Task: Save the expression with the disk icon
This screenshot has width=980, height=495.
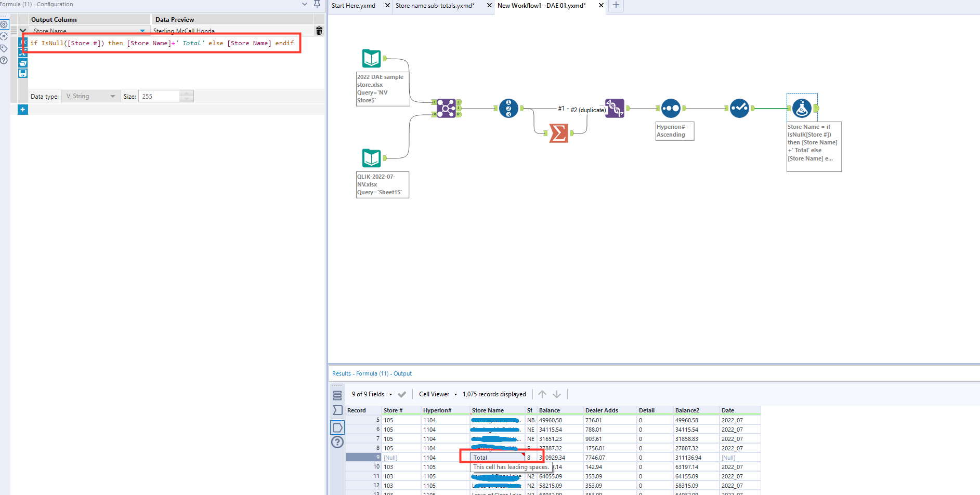Action: click(x=23, y=73)
